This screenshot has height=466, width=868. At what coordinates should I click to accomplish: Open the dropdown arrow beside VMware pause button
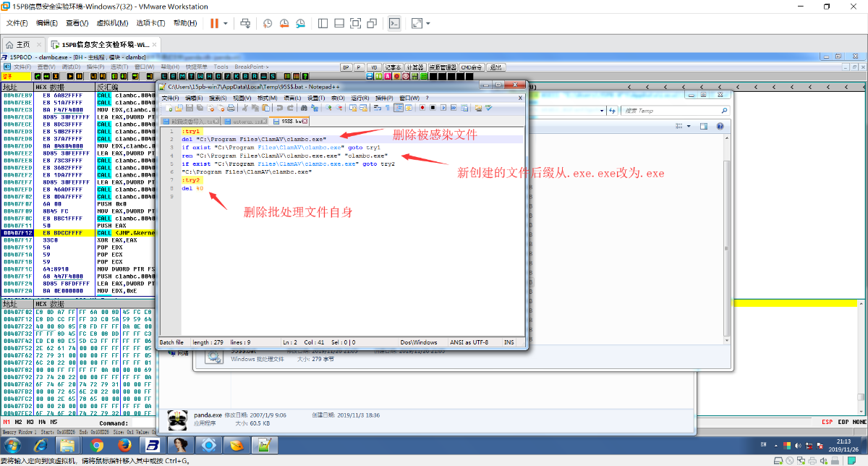pyautogui.click(x=226, y=23)
